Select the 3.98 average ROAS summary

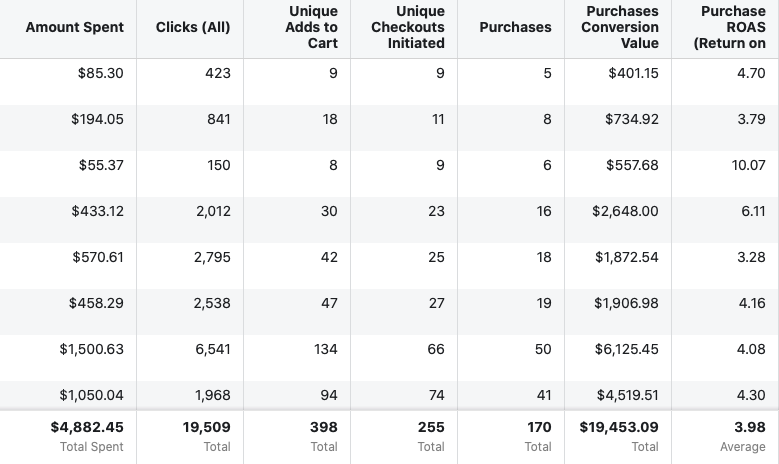pyautogui.click(x=749, y=427)
